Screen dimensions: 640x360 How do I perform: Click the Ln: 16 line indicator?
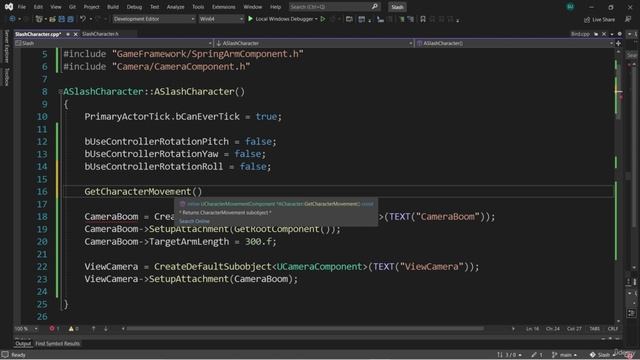(532, 329)
